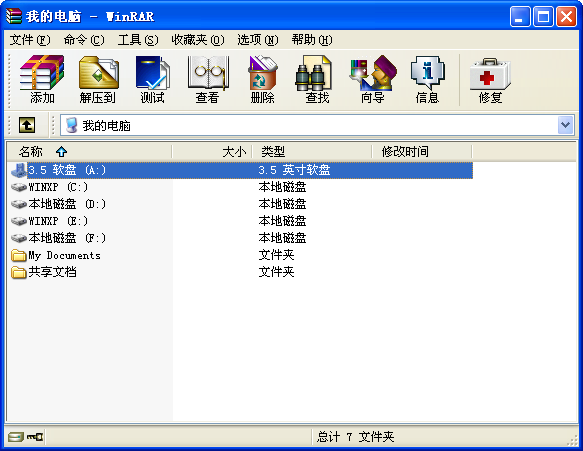Open the 收藏夹(O) menu
Viewport: 583px width, 451px height.
click(x=198, y=39)
